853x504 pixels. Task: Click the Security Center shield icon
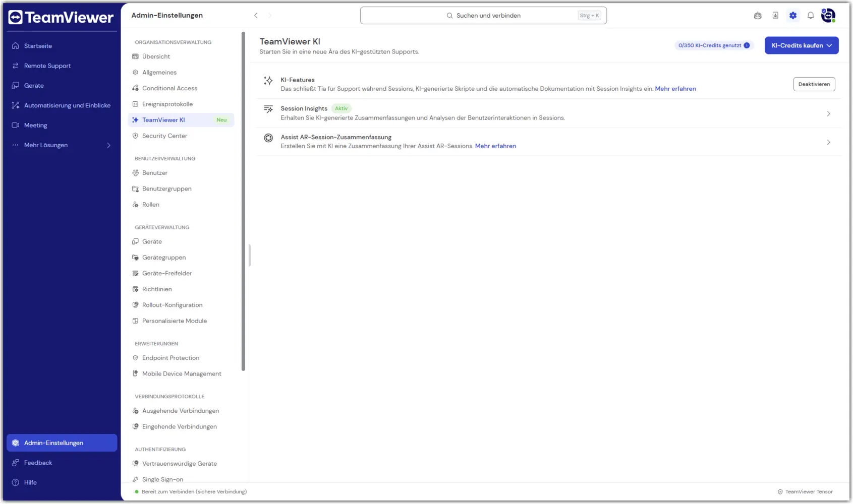(x=135, y=136)
